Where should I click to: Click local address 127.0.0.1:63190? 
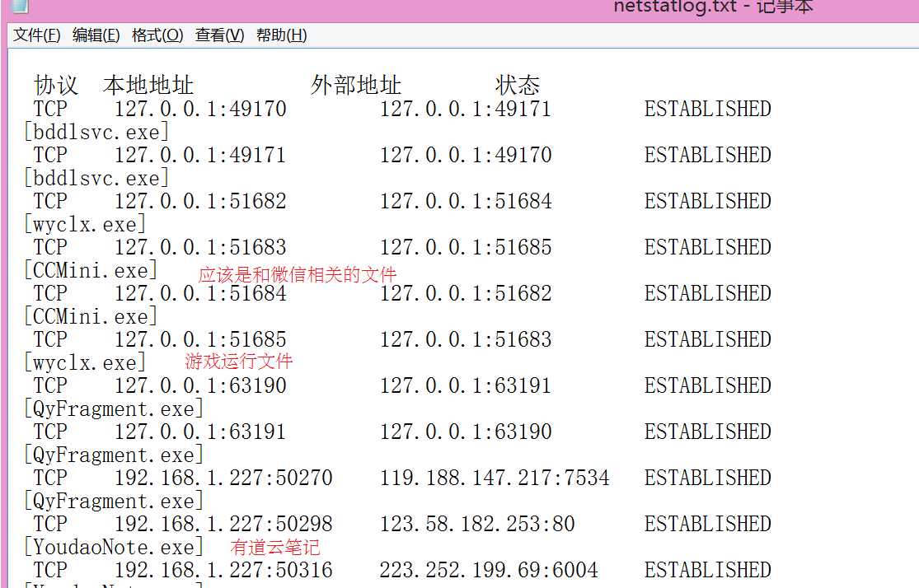click(x=200, y=386)
